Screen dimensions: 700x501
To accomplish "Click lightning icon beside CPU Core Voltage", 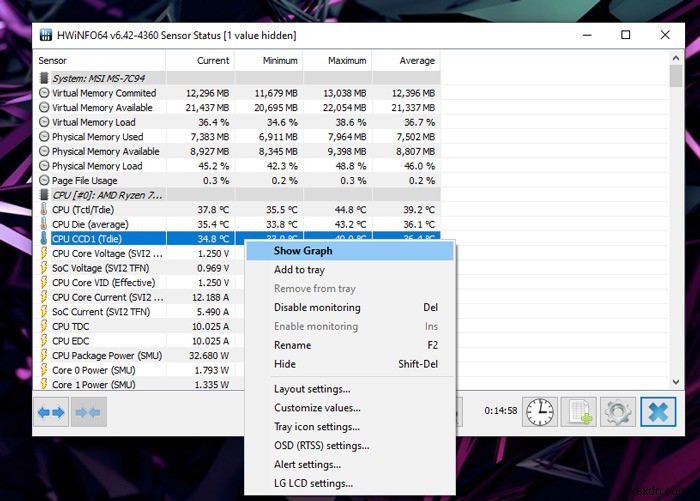I will click(x=44, y=253).
